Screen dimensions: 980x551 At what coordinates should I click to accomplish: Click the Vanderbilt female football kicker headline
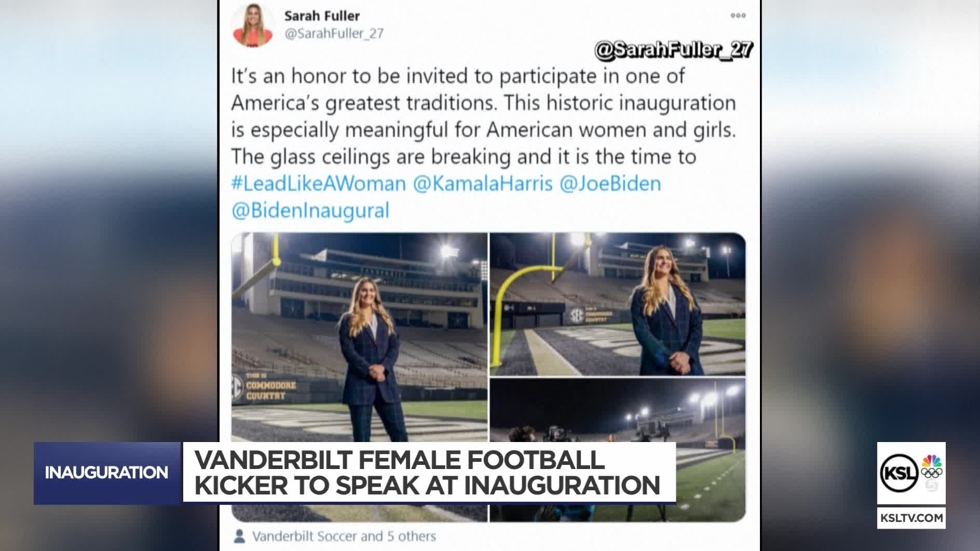tap(427, 472)
